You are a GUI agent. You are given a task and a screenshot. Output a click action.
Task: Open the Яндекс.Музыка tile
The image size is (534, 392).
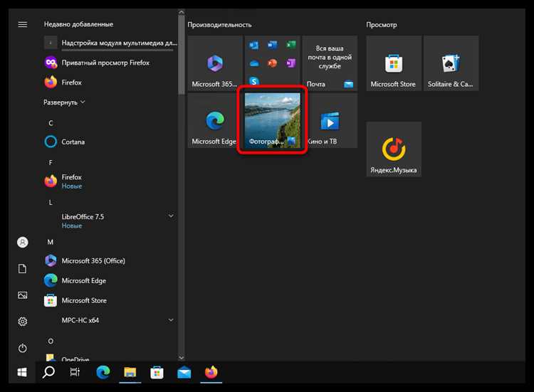click(x=394, y=149)
